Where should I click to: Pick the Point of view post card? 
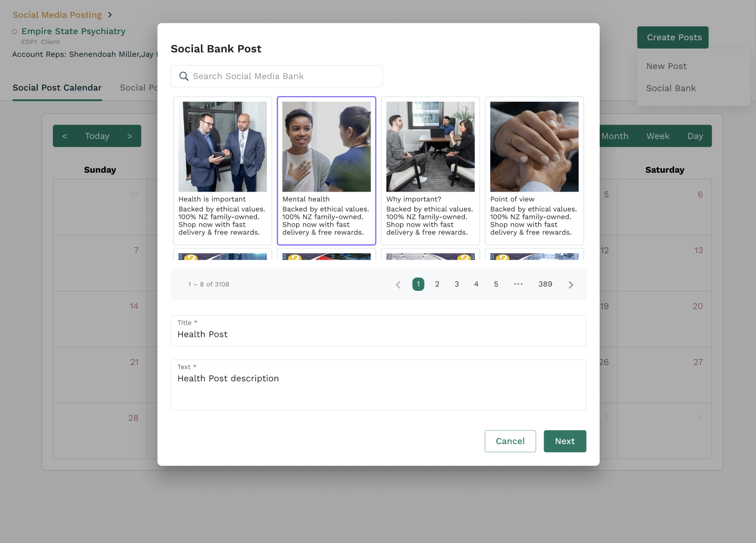(534, 170)
